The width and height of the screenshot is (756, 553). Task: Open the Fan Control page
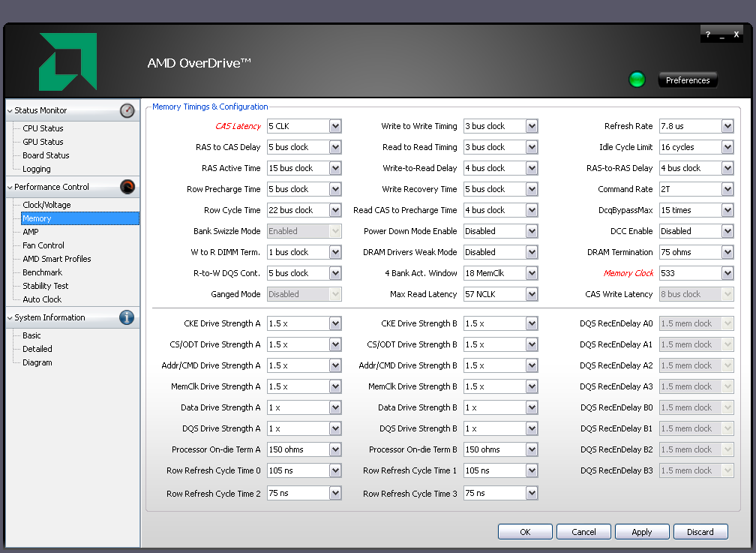coord(43,245)
